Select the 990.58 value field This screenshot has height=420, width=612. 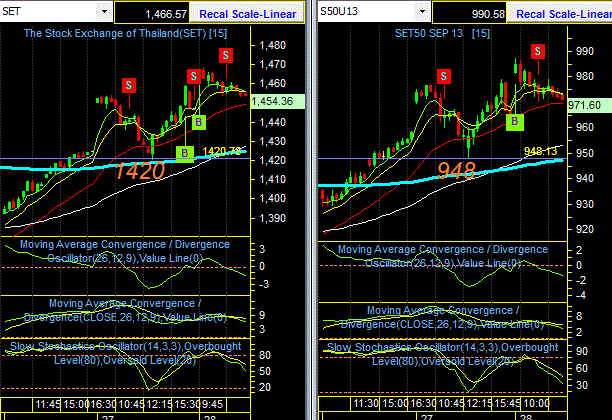(470, 14)
